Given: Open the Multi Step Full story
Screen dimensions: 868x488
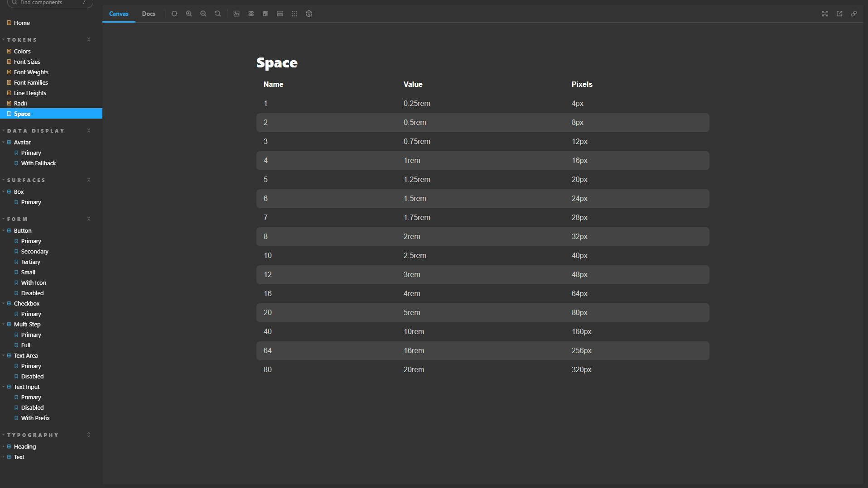Looking at the screenshot, I should tap(26, 345).
